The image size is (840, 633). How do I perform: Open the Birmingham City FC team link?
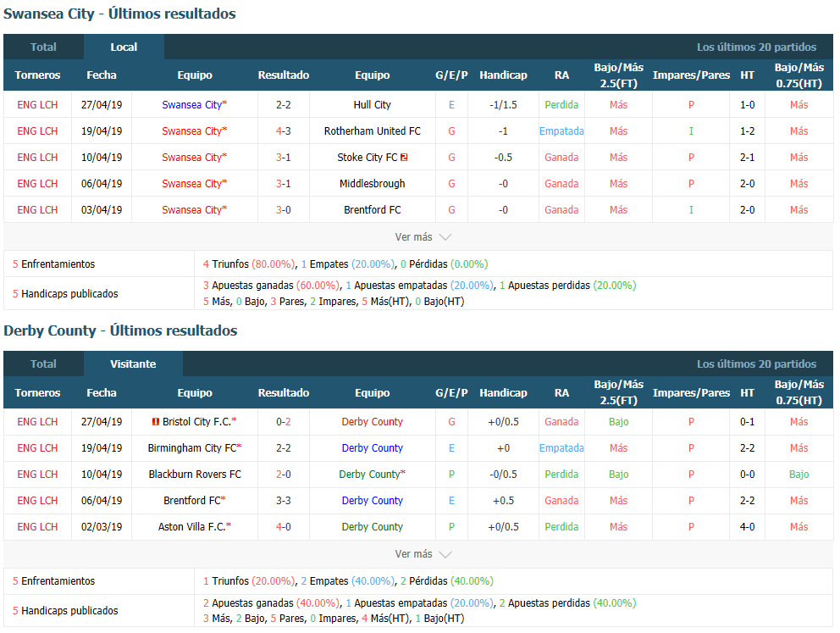click(192, 448)
